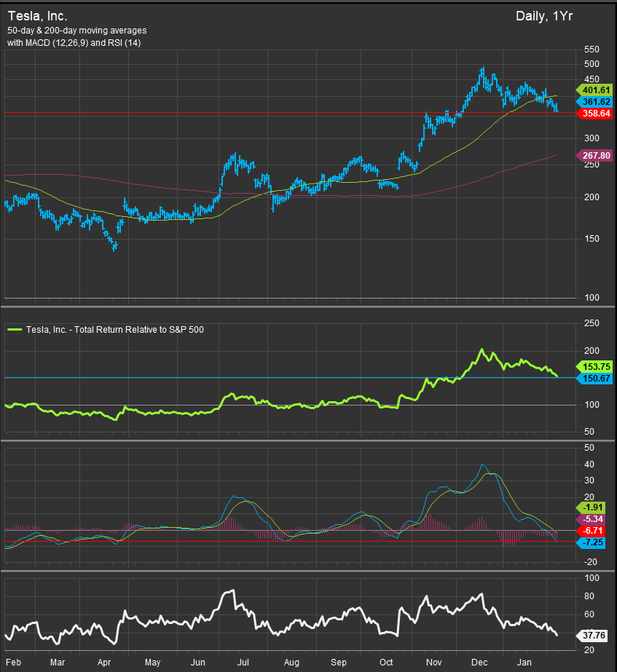Click the Feb label on the time axis
This screenshot has width=617, height=672.
coord(13,662)
